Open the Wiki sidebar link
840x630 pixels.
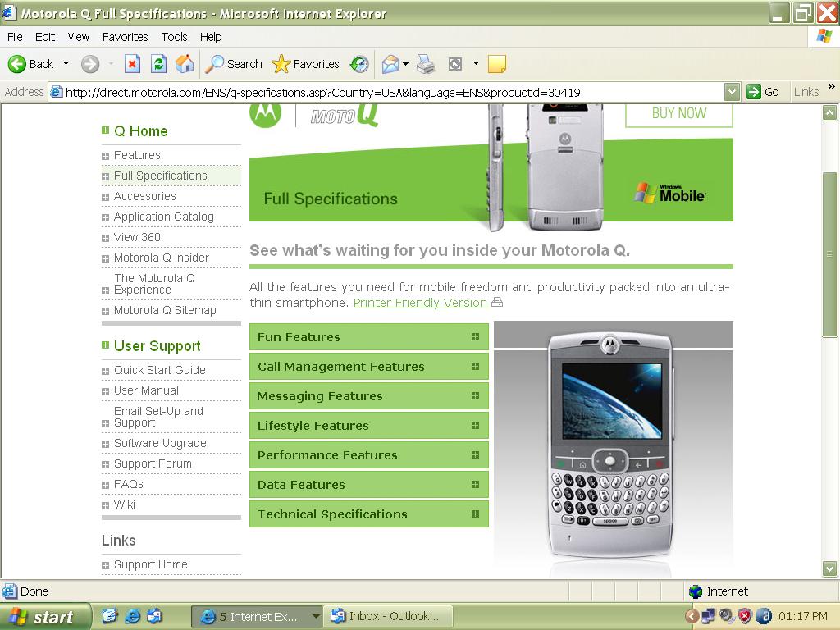coord(125,504)
